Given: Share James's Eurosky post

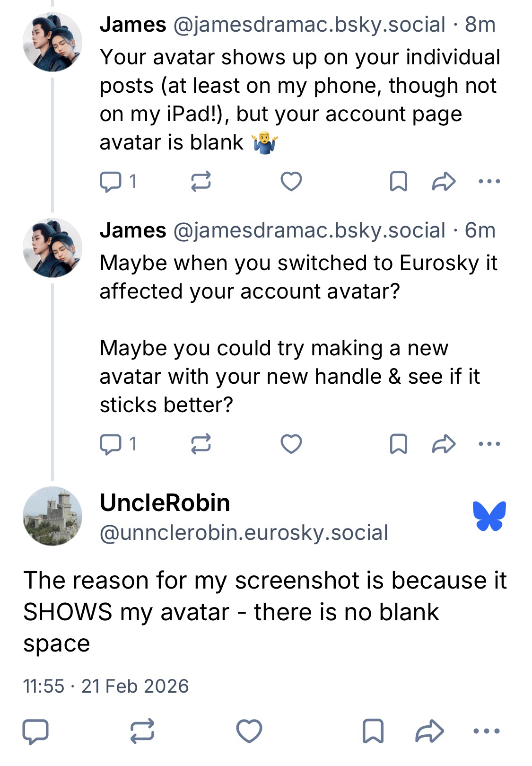Looking at the screenshot, I should coord(444,444).
